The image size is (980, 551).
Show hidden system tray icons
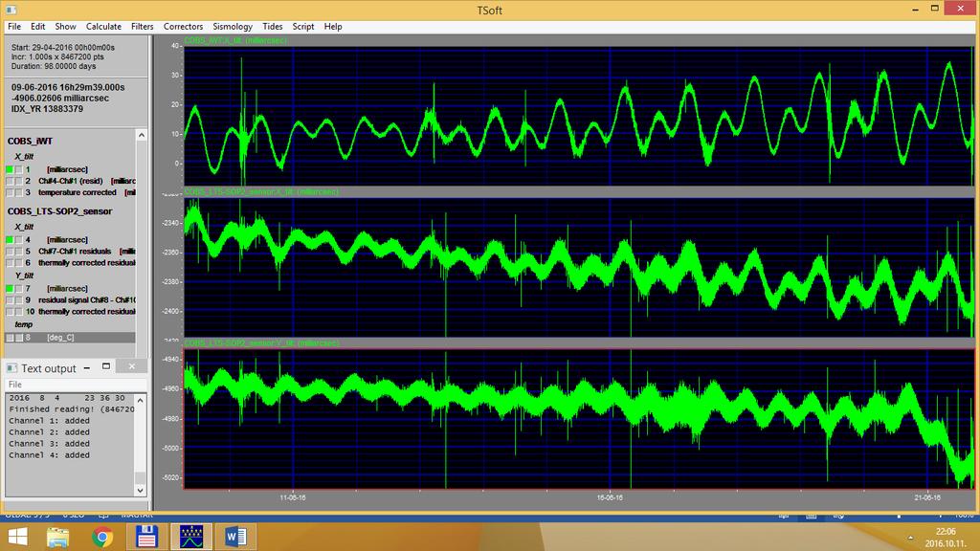[x=910, y=538]
